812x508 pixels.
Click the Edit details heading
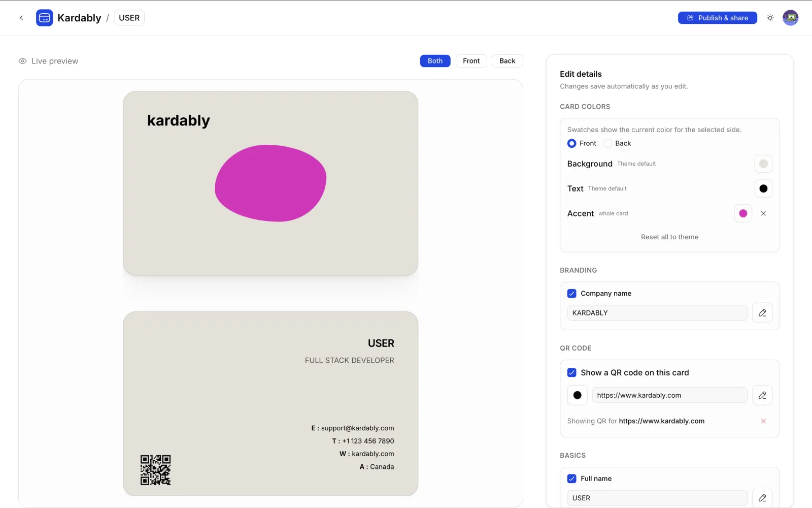click(581, 74)
